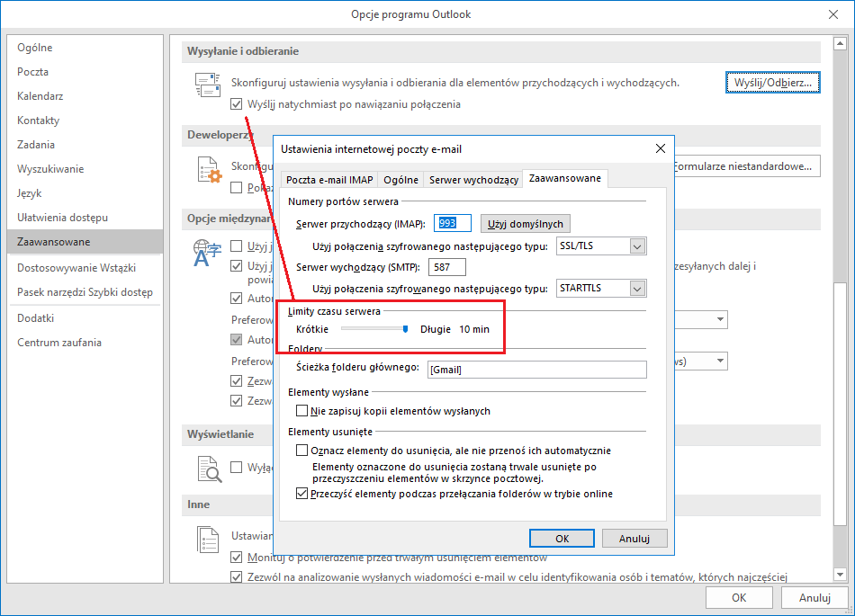The image size is (855, 616).
Task: Click the root folder path field
Action: [x=537, y=370]
